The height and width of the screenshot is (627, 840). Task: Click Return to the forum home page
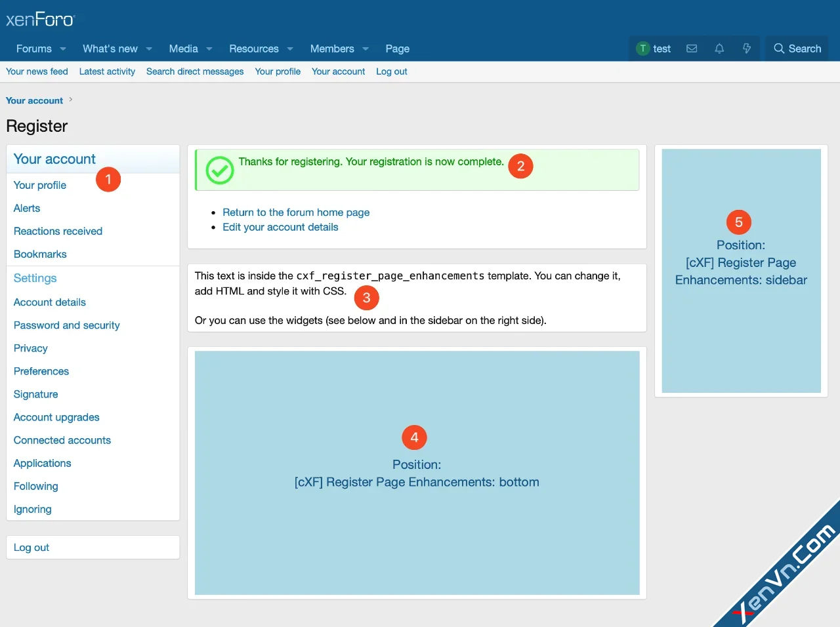[x=296, y=212]
